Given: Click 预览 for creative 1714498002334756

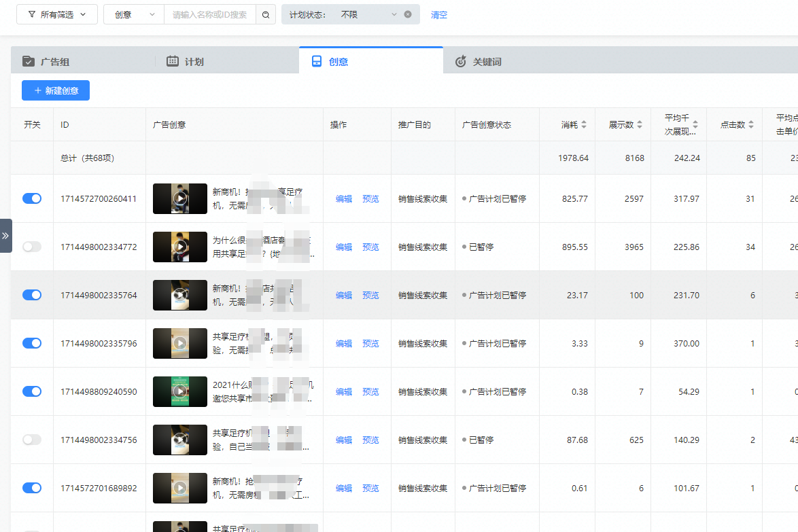Looking at the screenshot, I should (370, 440).
